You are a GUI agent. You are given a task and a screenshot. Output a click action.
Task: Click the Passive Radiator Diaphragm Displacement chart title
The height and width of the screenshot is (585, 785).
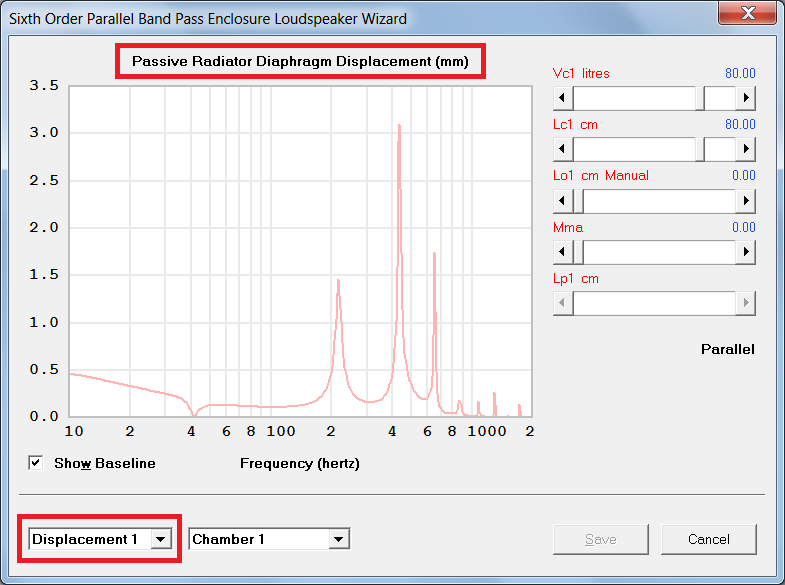click(300, 62)
